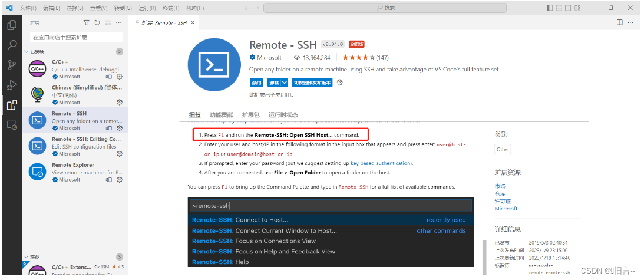Open the 编辑(E) menu
644x280 pixels.
pos(51,8)
